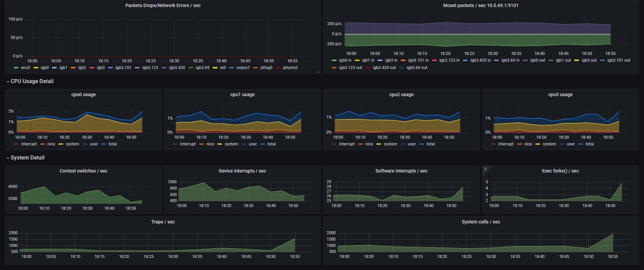
Task: Click the nice color swatch in cpu1 usage legend
Action: (x=202, y=144)
